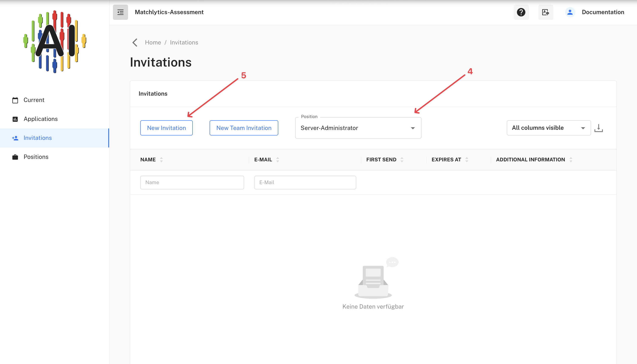Image resolution: width=637 pixels, height=364 pixels.
Task: Click the EXPIRES AT column header
Action: point(446,159)
